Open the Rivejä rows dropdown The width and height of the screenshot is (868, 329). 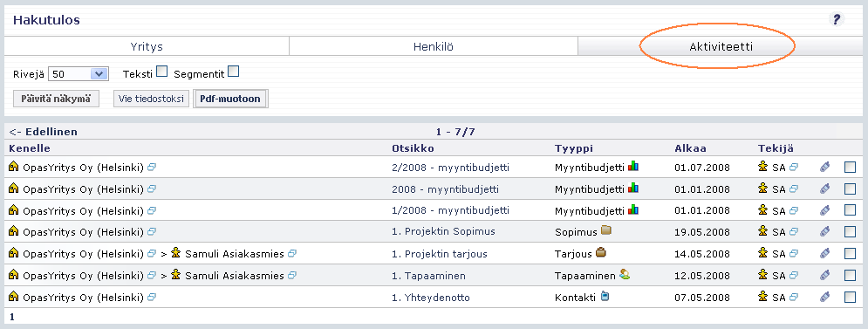(78, 73)
